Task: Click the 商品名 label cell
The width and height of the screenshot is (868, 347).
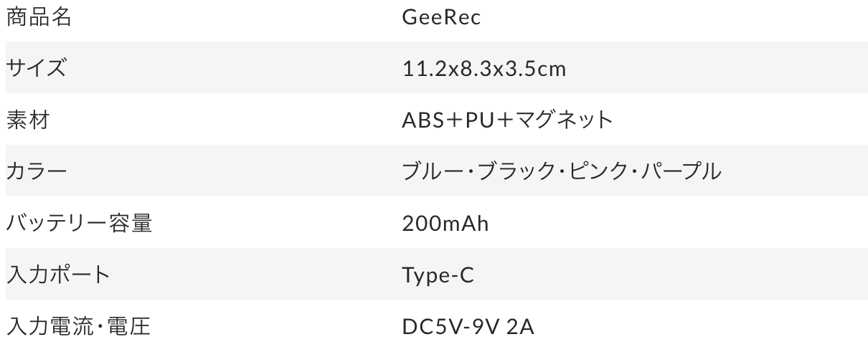Action: (39, 17)
